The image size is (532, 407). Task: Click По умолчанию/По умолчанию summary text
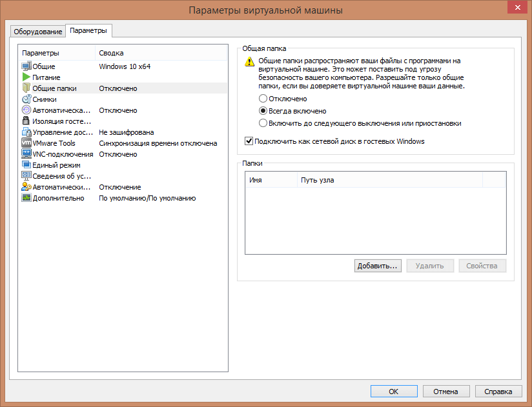147,198
